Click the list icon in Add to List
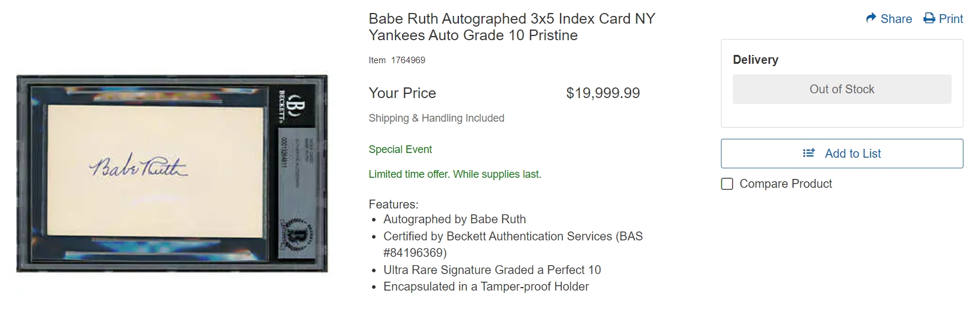Image resolution: width=980 pixels, height=313 pixels. 808,154
